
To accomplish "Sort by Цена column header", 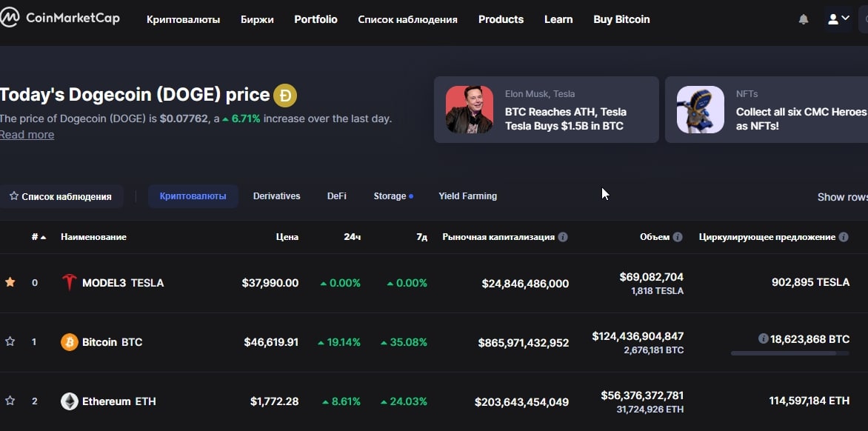I will click(287, 237).
